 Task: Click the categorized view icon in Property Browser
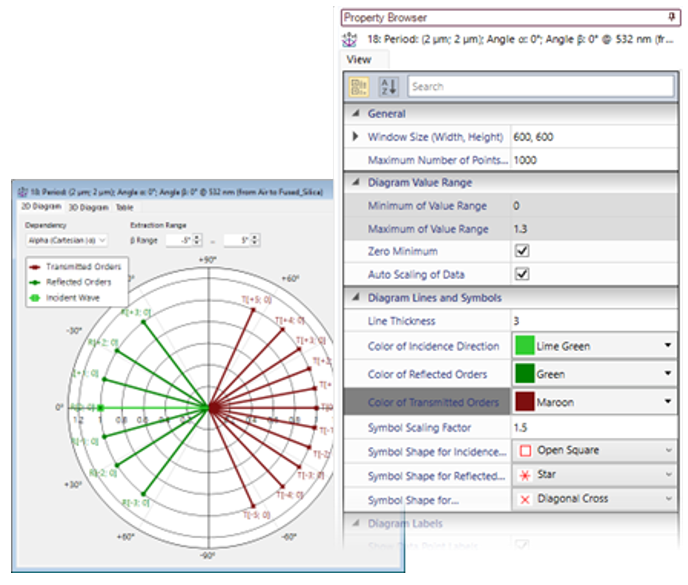[359, 87]
